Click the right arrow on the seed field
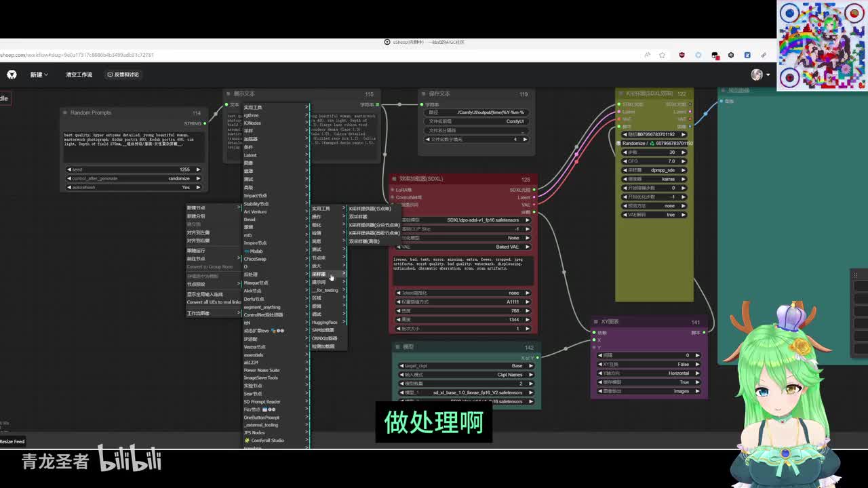 click(x=198, y=169)
